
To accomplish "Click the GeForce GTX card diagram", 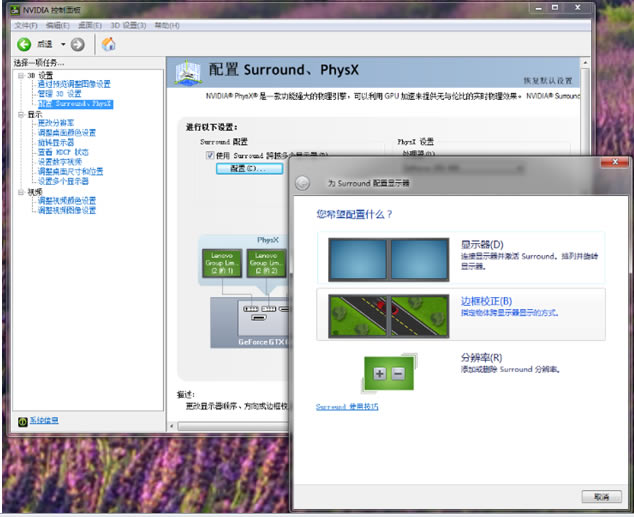I will coord(250,323).
